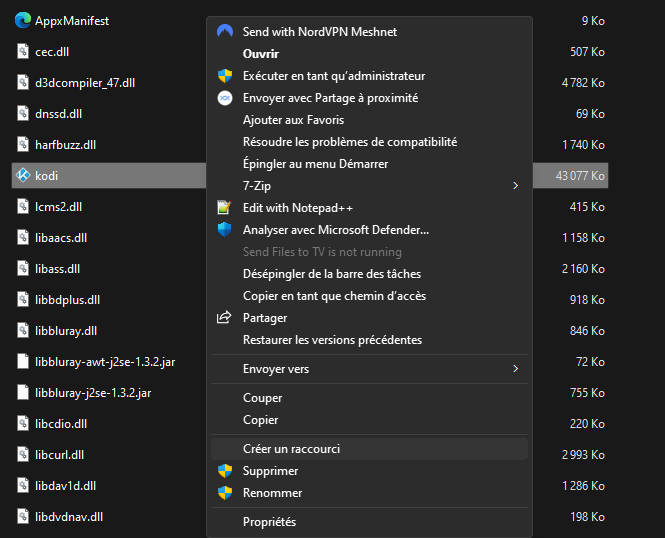Click the cec.dll file icon
Screen dimensions: 665x538
(23, 51)
